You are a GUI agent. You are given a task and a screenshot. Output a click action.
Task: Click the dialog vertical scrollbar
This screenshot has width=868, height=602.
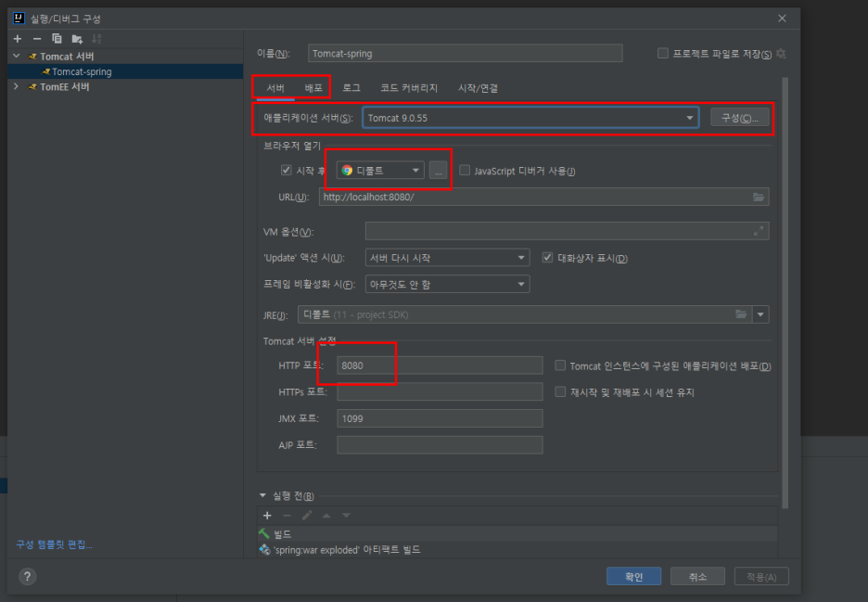(x=785, y=292)
